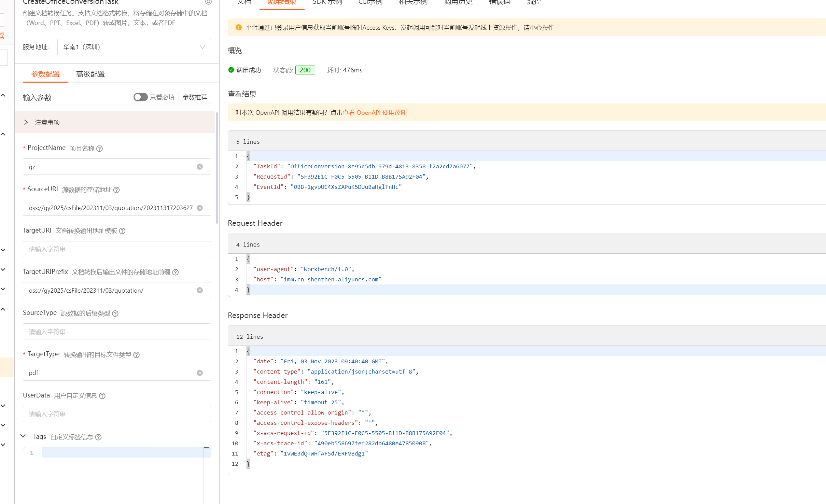Open the 服务地址 region dropdown

(134, 47)
